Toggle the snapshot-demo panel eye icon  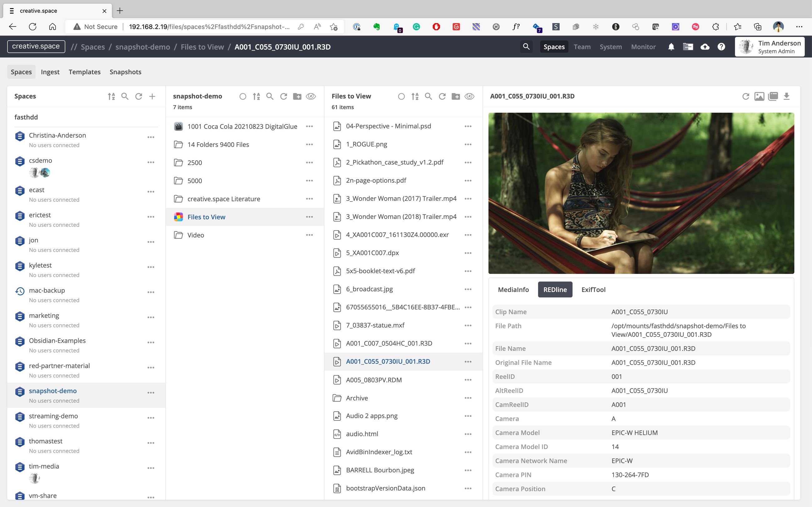311,97
